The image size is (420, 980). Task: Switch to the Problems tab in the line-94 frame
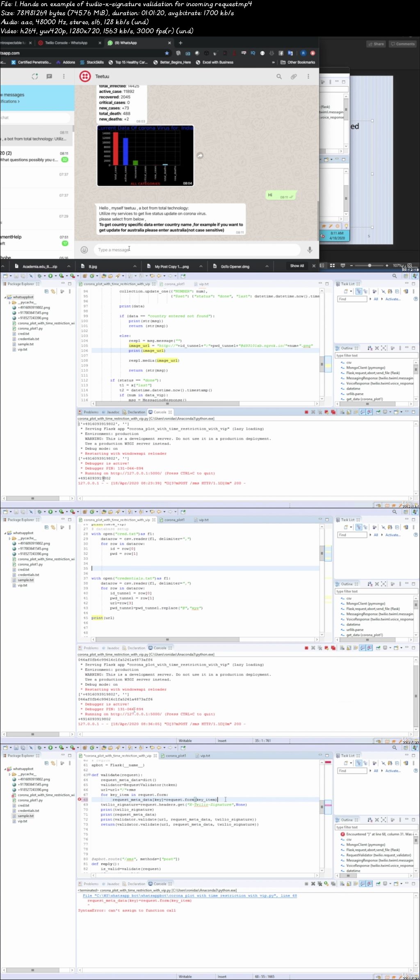pos(89,412)
